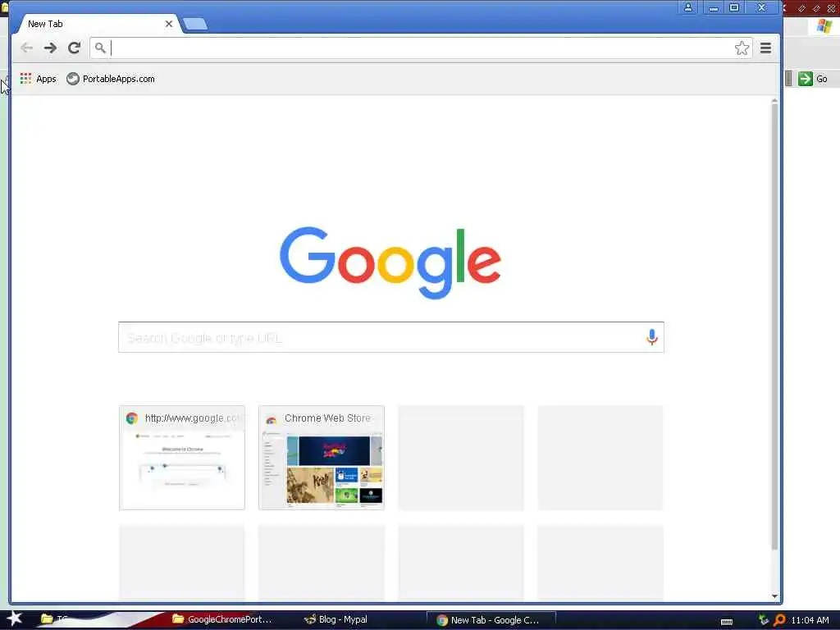Open the Start menu star button

coord(14,619)
